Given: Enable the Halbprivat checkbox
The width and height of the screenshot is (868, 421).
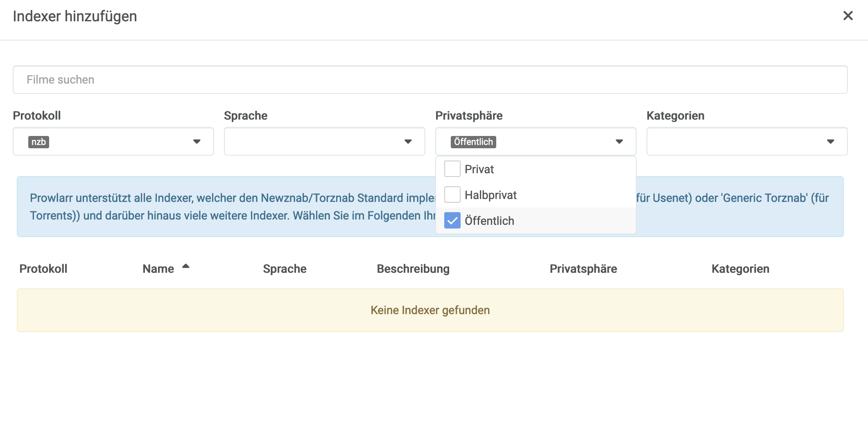Looking at the screenshot, I should [x=452, y=195].
